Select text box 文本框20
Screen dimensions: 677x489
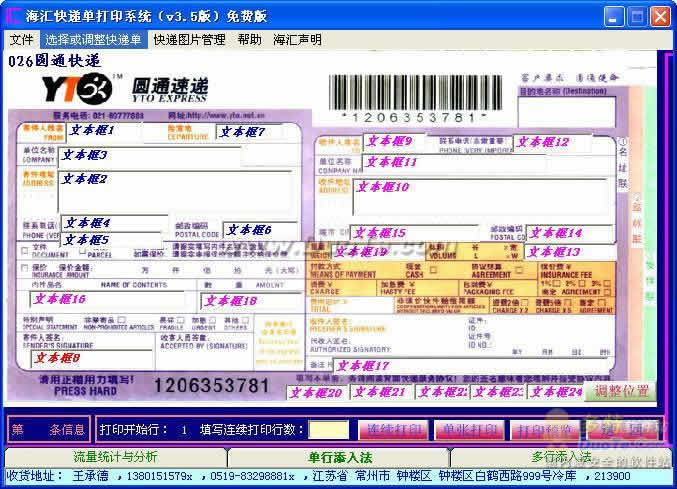pos(317,393)
